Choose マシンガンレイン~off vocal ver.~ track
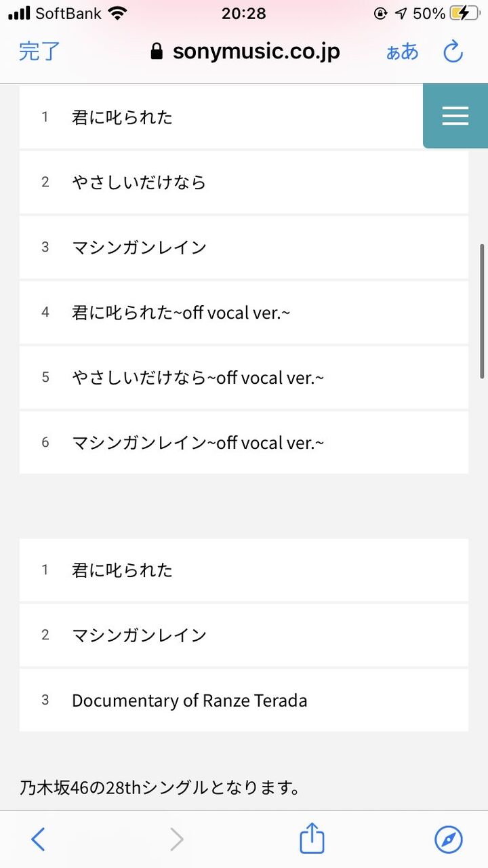This screenshot has height=868, width=488. tap(244, 442)
